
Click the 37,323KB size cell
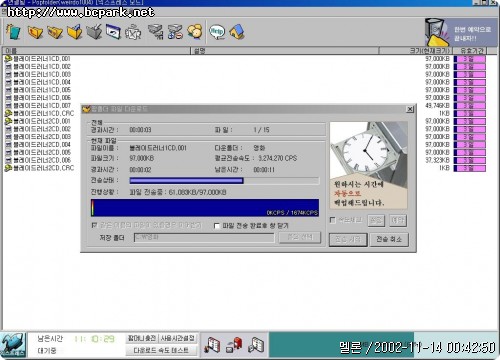coord(438,160)
